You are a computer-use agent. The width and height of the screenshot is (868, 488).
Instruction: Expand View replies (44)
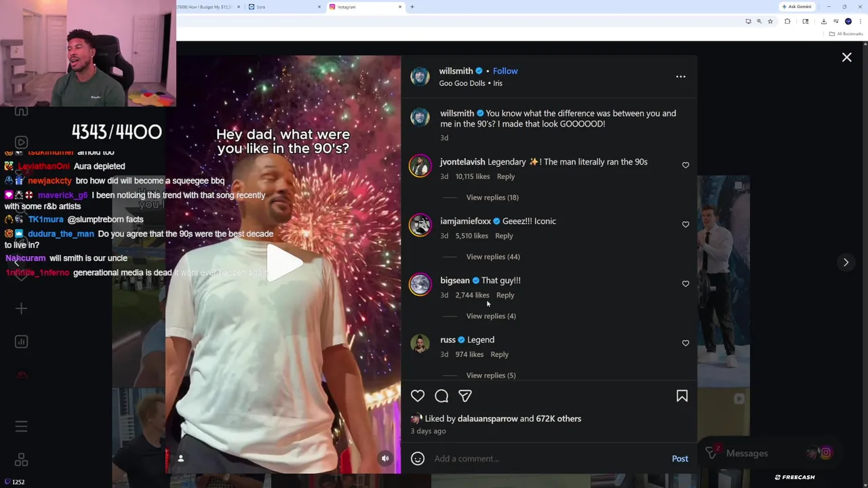[493, 257]
